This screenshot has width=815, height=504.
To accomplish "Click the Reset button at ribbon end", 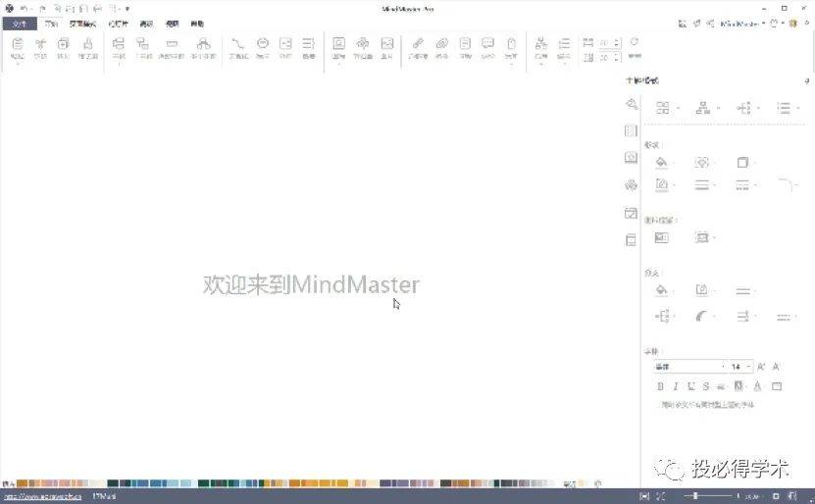I will 635,48.
